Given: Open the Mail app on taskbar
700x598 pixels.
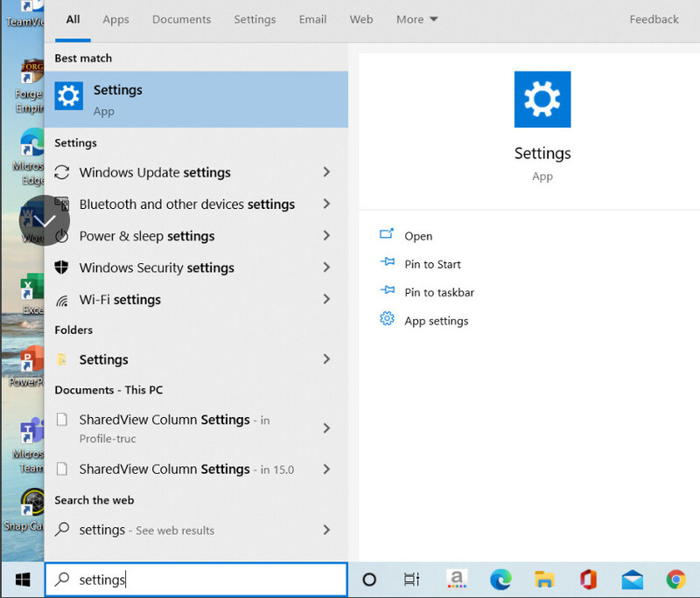Looking at the screenshot, I should (x=633, y=580).
